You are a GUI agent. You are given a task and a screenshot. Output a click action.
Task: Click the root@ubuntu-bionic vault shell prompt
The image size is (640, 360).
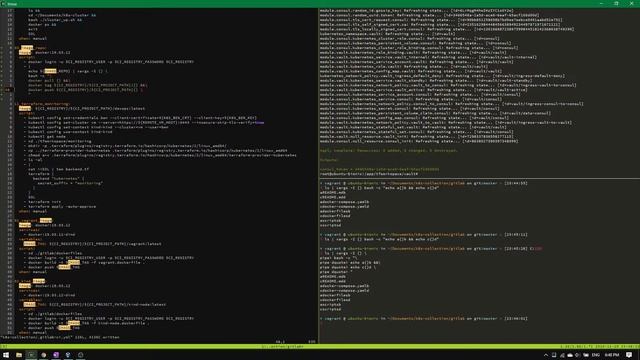coord(369,174)
